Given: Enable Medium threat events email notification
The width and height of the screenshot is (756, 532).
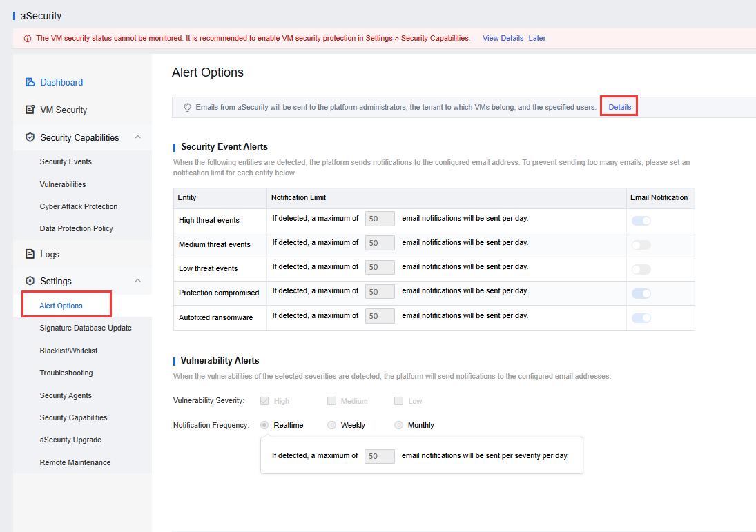Looking at the screenshot, I should [641, 245].
